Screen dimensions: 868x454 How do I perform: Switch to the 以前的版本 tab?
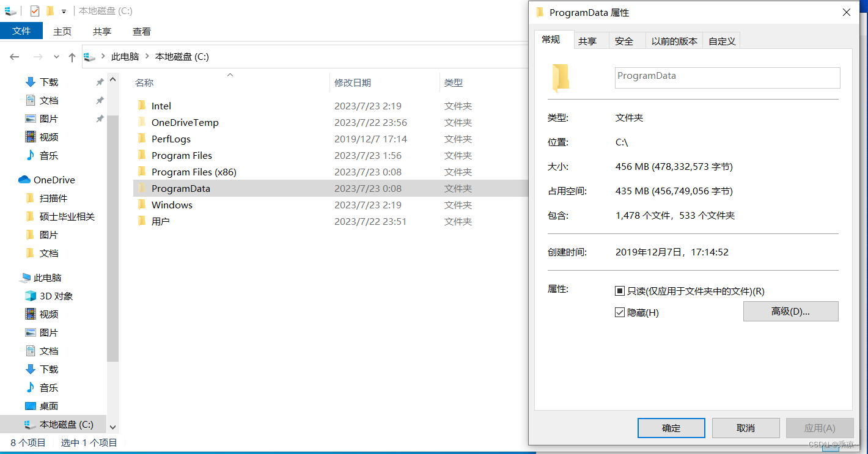[674, 41]
